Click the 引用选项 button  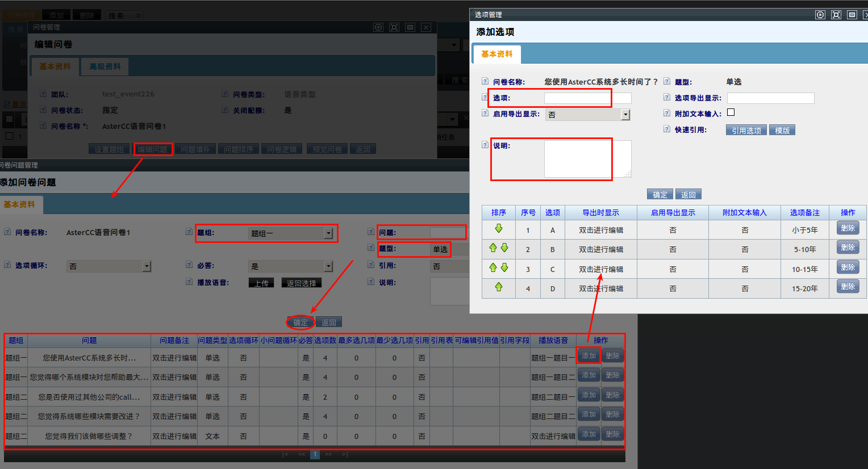point(746,130)
